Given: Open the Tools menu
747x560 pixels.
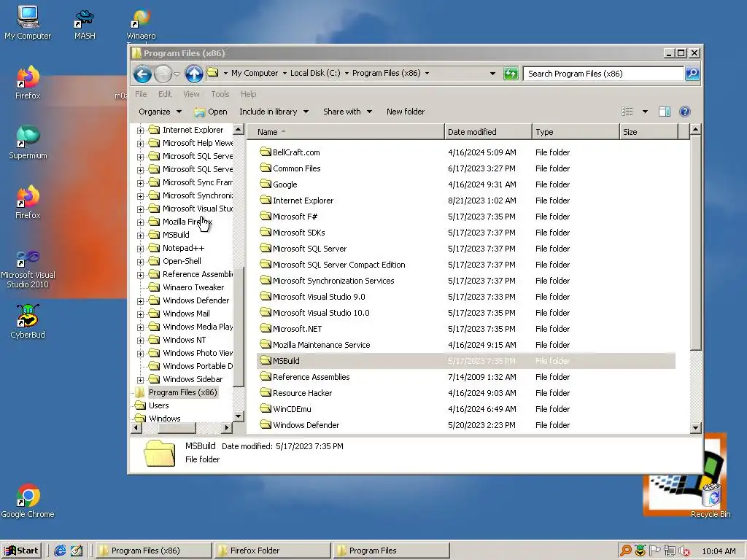Looking at the screenshot, I should coord(220,94).
